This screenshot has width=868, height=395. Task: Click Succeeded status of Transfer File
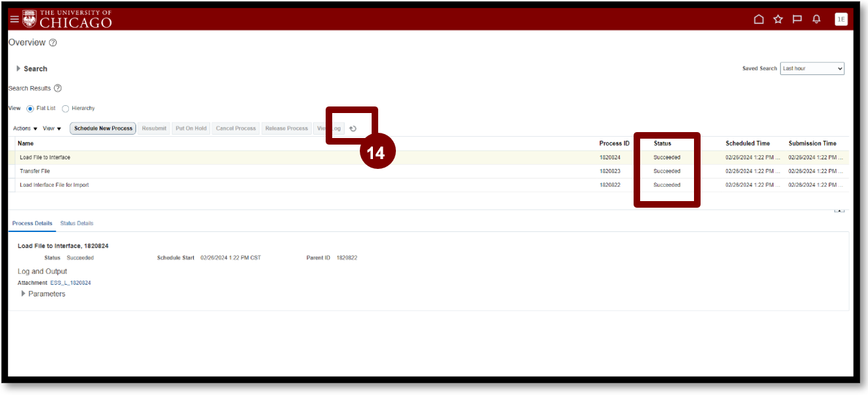pos(667,172)
